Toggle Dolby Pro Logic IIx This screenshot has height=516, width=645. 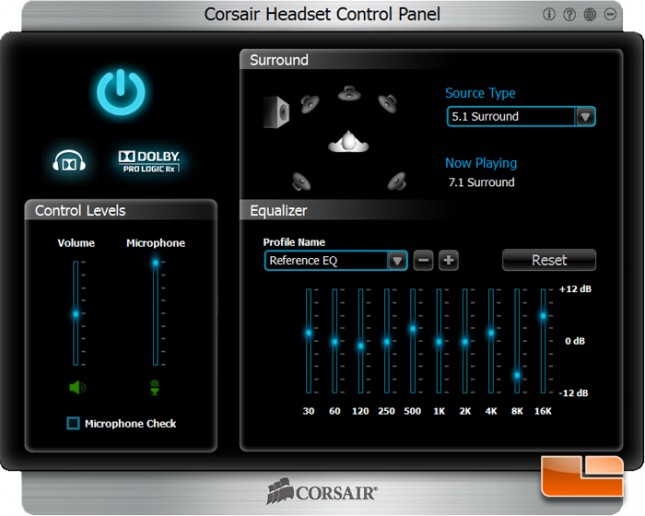pyautogui.click(x=149, y=161)
